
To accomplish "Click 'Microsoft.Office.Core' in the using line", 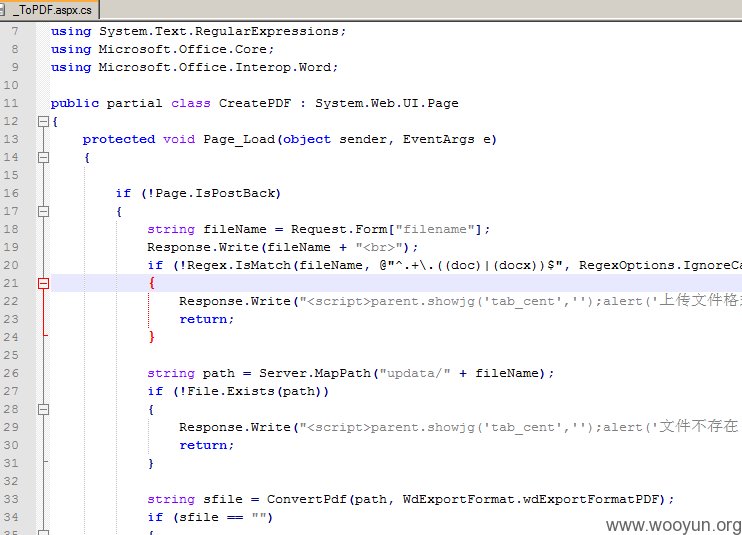I will tap(183, 49).
